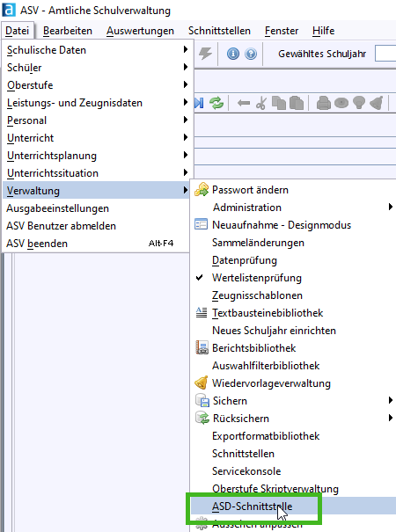Image resolution: width=396 pixels, height=532 pixels.
Task: Select the Verwaltung menu entry
Action: tap(96, 190)
